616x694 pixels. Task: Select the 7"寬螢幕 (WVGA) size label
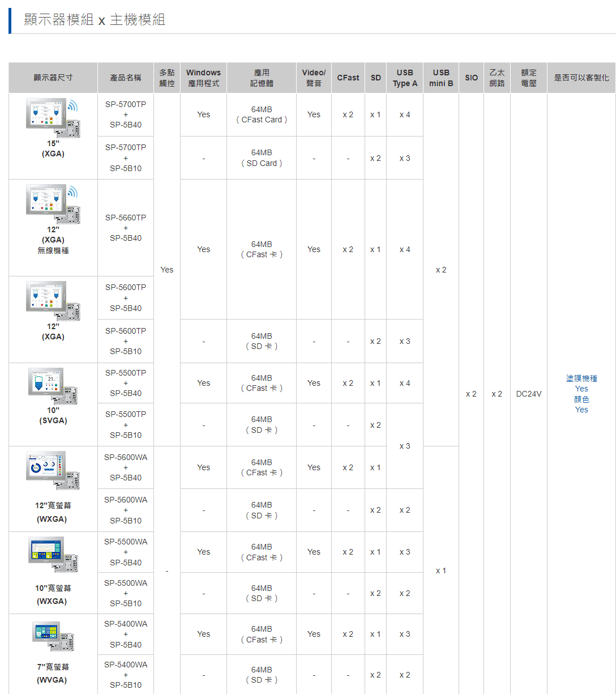53,674
